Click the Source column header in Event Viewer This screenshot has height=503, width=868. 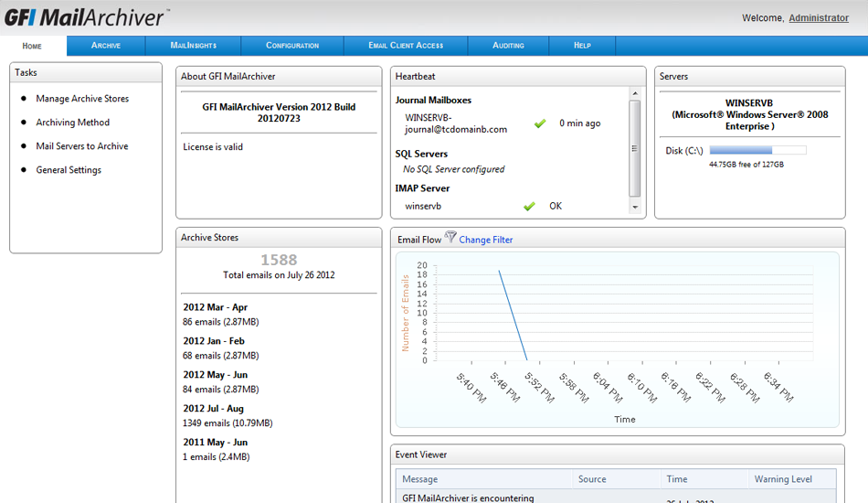616,479
